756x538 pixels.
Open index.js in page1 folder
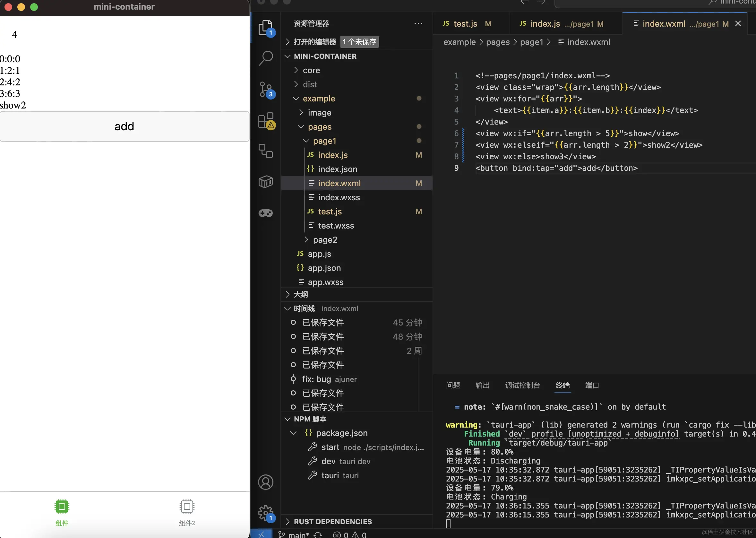[x=357, y=155]
